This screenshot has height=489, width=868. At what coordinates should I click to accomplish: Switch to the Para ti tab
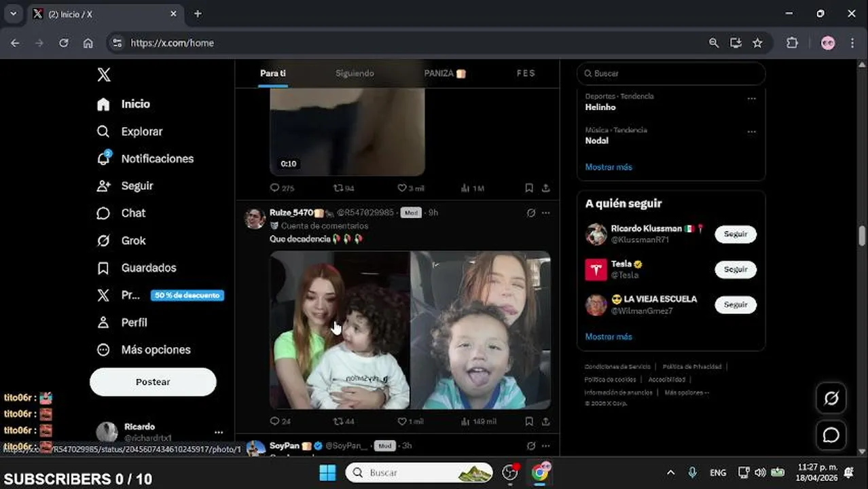tap(273, 73)
